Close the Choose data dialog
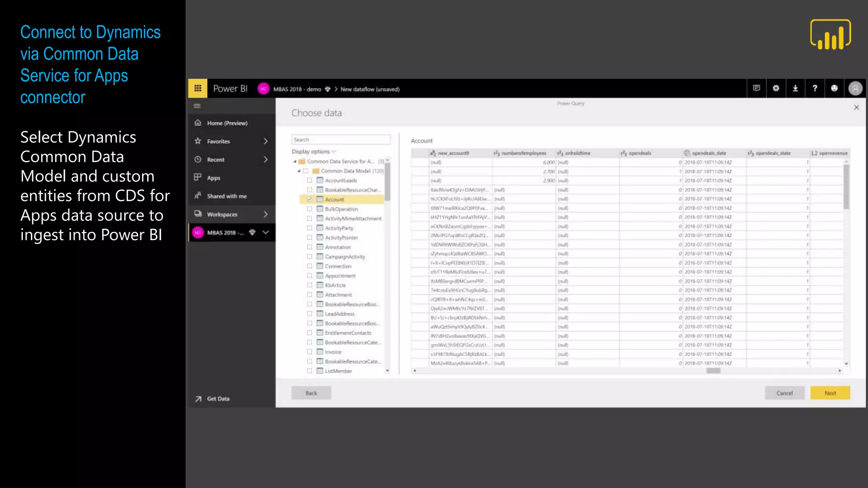 click(857, 108)
